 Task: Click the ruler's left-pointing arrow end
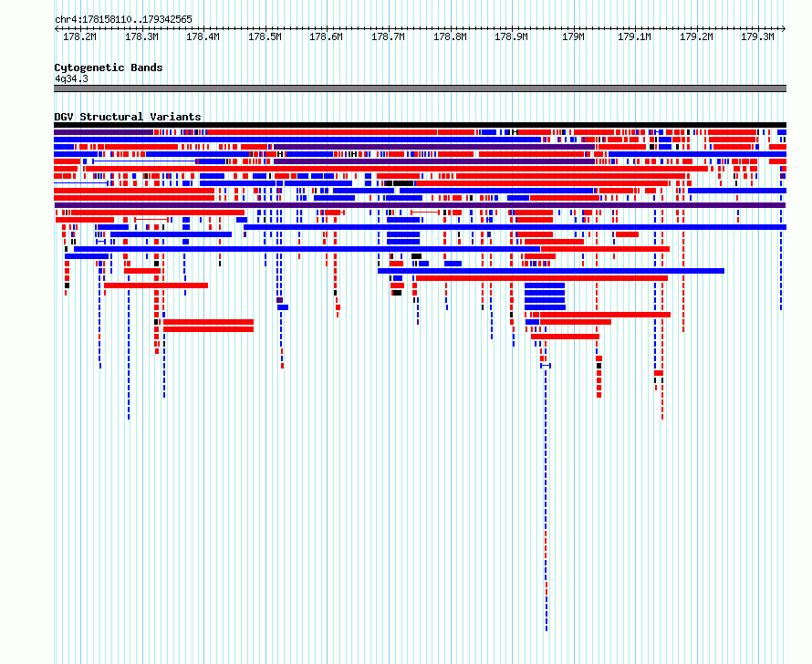[56, 28]
